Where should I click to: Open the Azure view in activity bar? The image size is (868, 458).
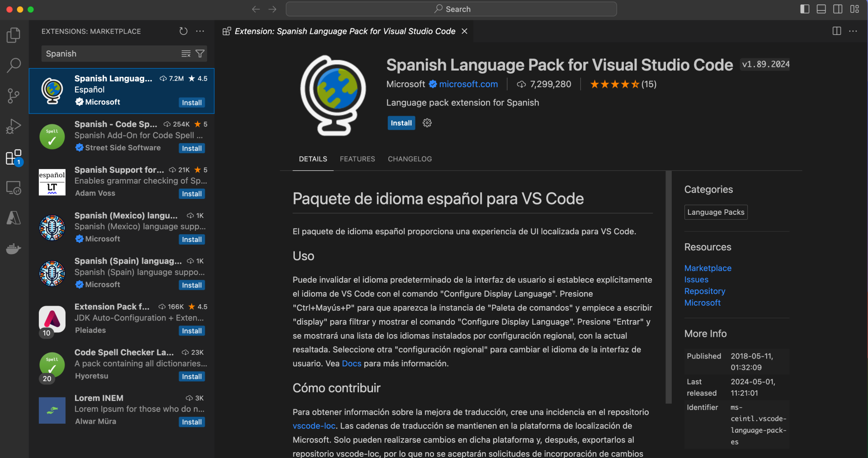click(14, 218)
